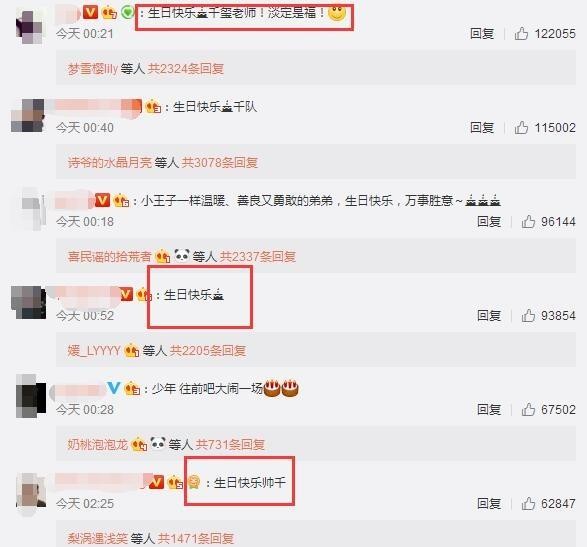Click thumbs-up on the 115002-like comment
Image resolution: width=587 pixels, height=547 pixels.
point(521,128)
